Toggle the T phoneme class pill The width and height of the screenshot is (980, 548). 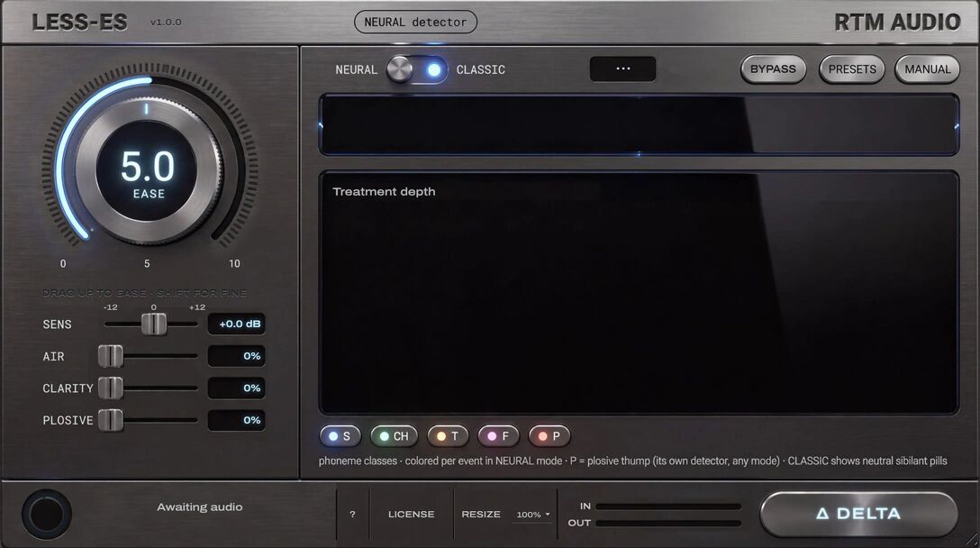point(448,436)
